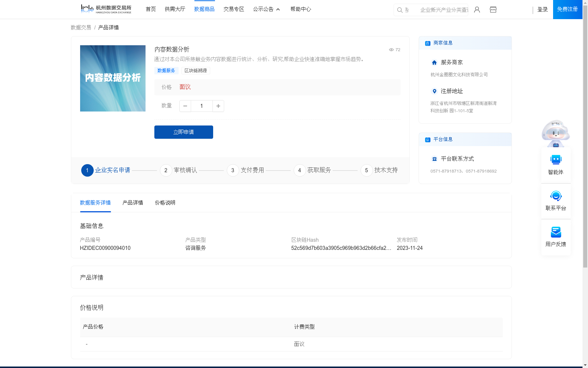Click the 服务商家 home icon
This screenshot has width=588, height=368.
tap(434, 63)
